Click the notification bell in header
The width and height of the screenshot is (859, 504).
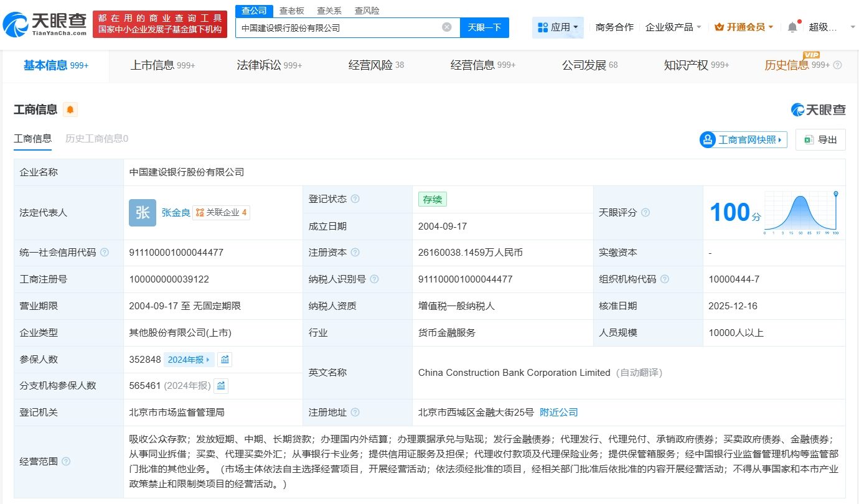coord(792,27)
